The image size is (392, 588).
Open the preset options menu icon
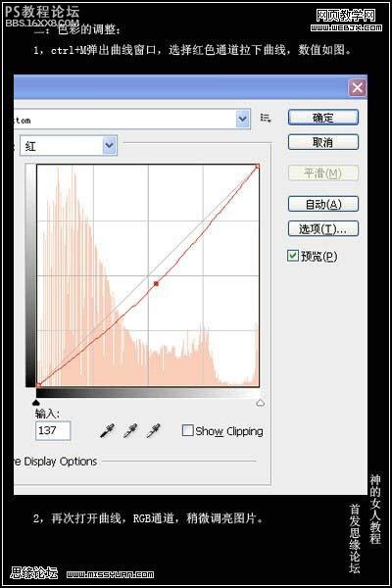266,119
